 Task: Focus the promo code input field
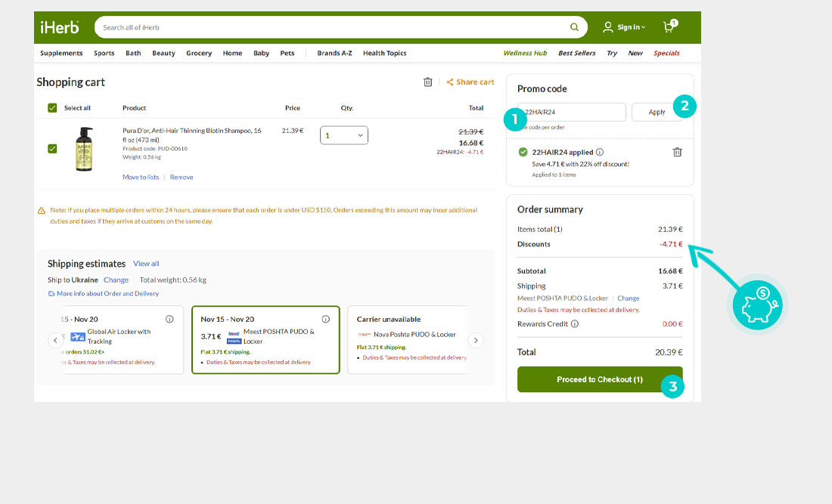572,112
